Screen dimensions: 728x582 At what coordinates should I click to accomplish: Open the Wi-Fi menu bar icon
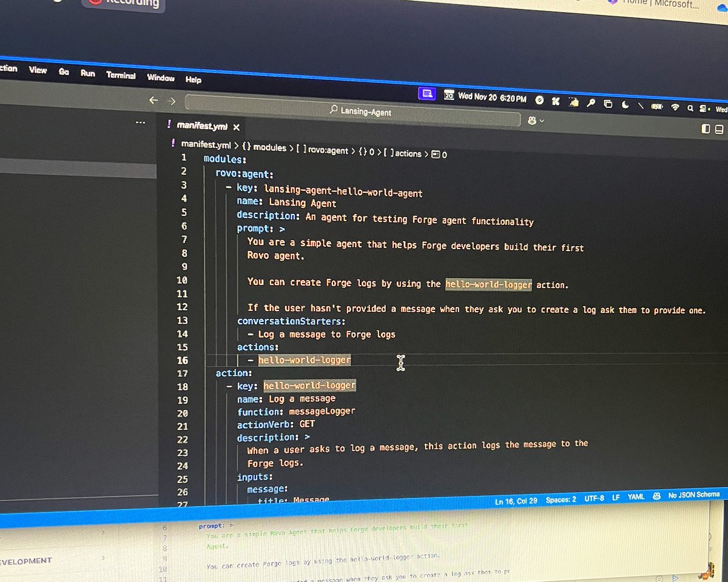pyautogui.click(x=675, y=107)
